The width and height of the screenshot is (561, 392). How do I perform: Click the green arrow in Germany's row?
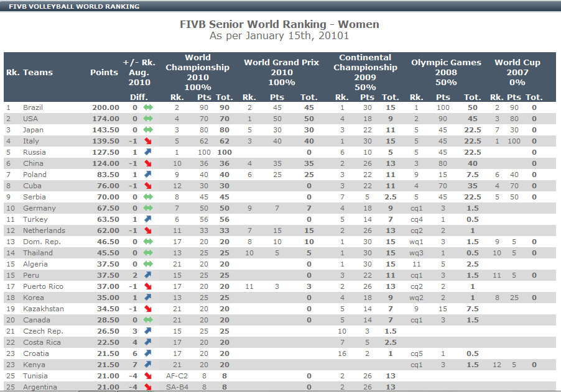(x=147, y=208)
